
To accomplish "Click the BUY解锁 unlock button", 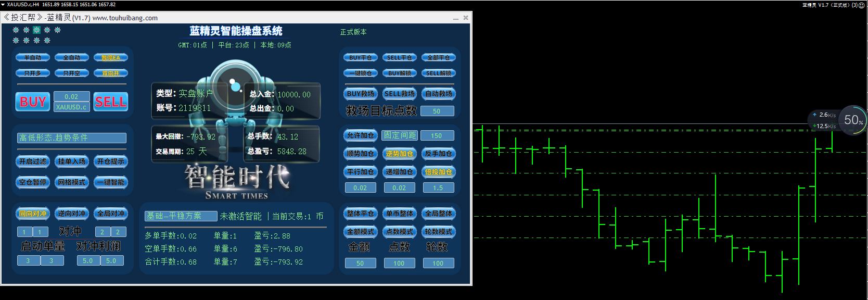I will tap(400, 73).
